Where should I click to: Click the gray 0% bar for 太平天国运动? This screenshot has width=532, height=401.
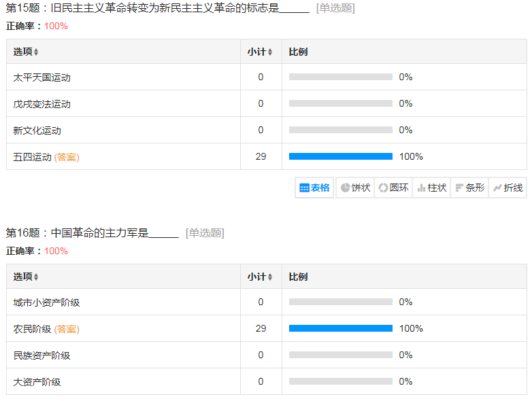(x=340, y=77)
